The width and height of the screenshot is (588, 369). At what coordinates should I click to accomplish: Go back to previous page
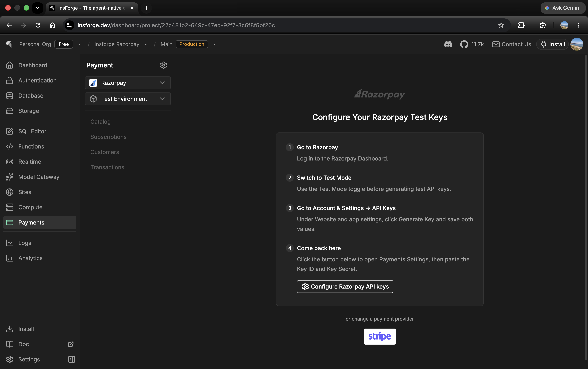coord(9,25)
